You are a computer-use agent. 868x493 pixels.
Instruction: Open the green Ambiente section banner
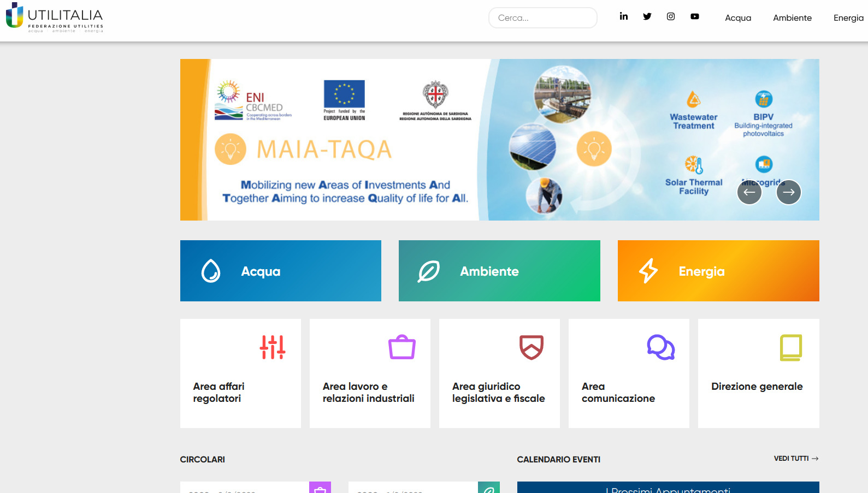(499, 271)
